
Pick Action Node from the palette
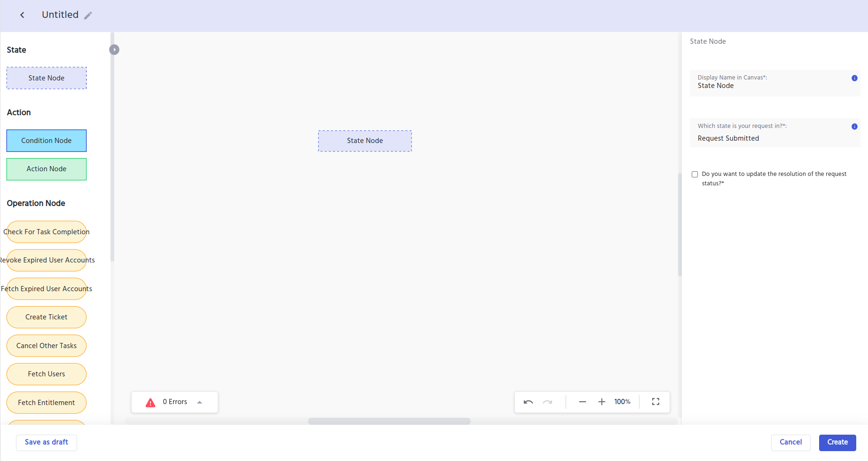pyautogui.click(x=47, y=169)
